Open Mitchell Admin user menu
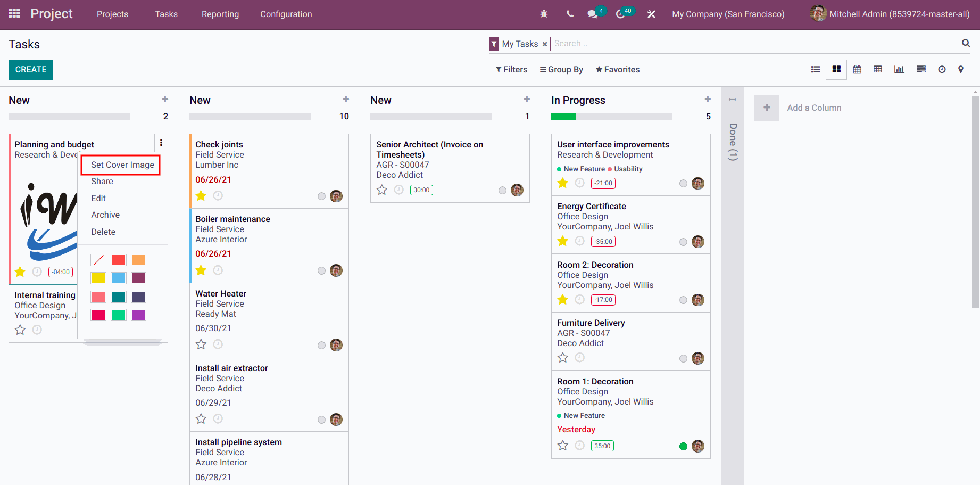The image size is (980, 485). (890, 14)
